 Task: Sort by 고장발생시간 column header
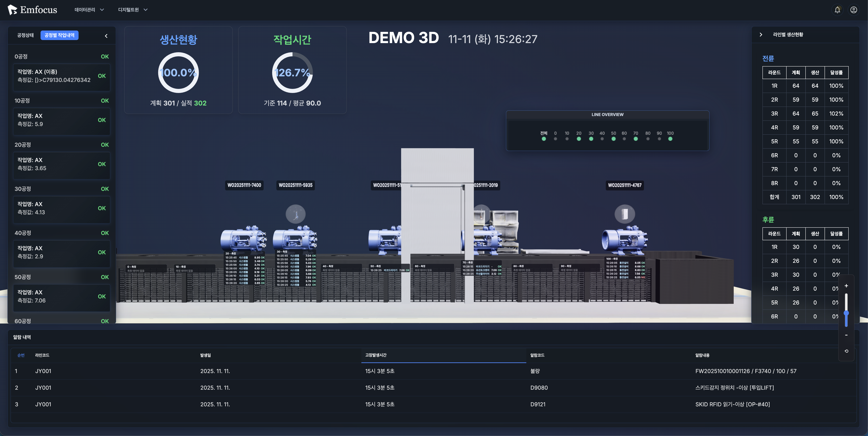[376, 355]
